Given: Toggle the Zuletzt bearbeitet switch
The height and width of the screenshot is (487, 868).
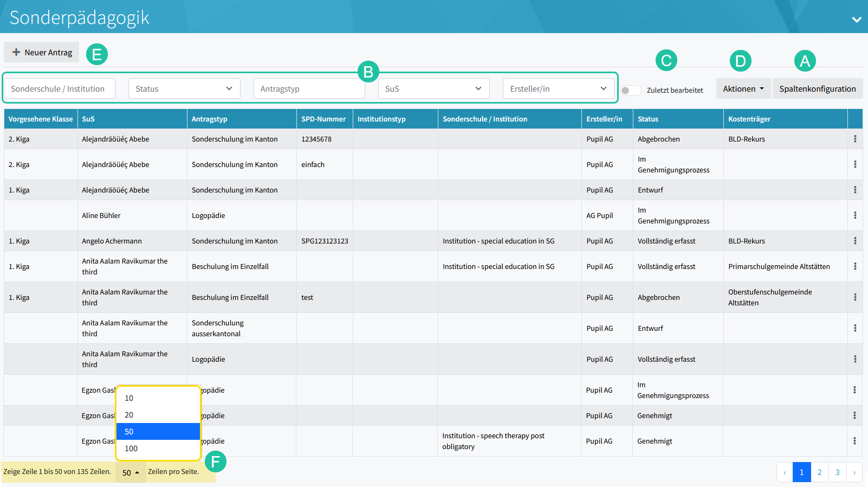Looking at the screenshot, I should [631, 90].
